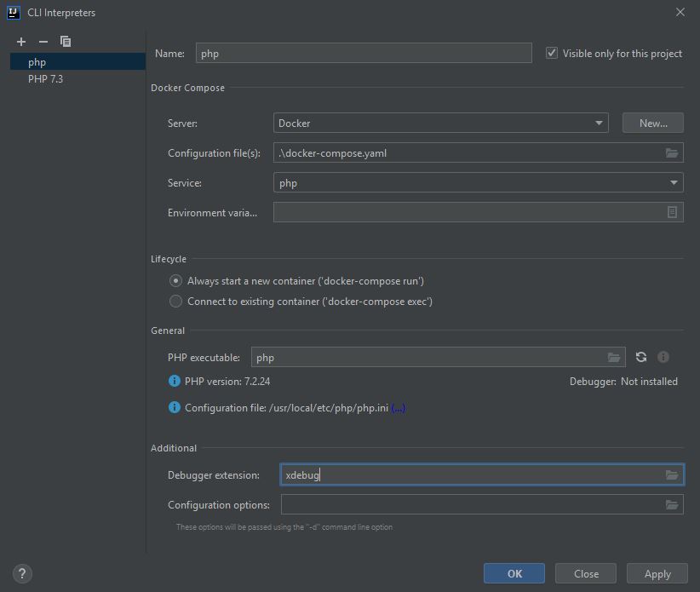
Task: Close the CLI Interpreters dialog with X
Action: coord(680,12)
